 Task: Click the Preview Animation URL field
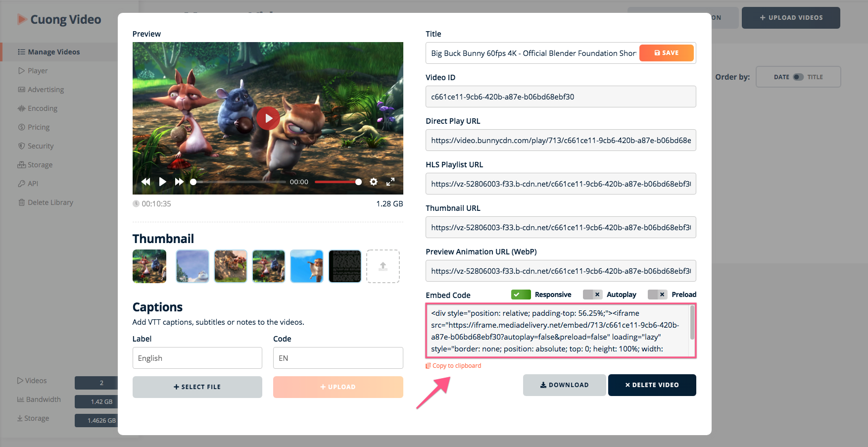(x=561, y=271)
